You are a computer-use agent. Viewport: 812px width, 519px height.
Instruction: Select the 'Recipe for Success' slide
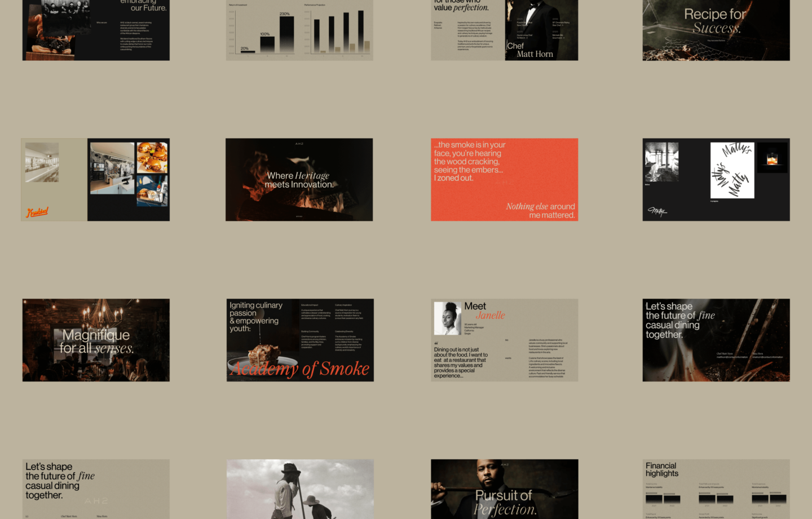(716, 30)
